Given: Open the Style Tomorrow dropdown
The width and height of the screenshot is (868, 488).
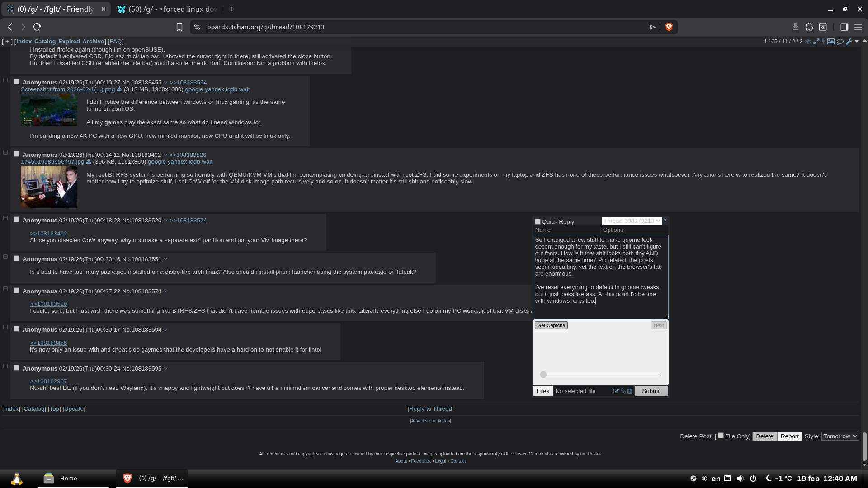Looking at the screenshot, I should 840,436.
